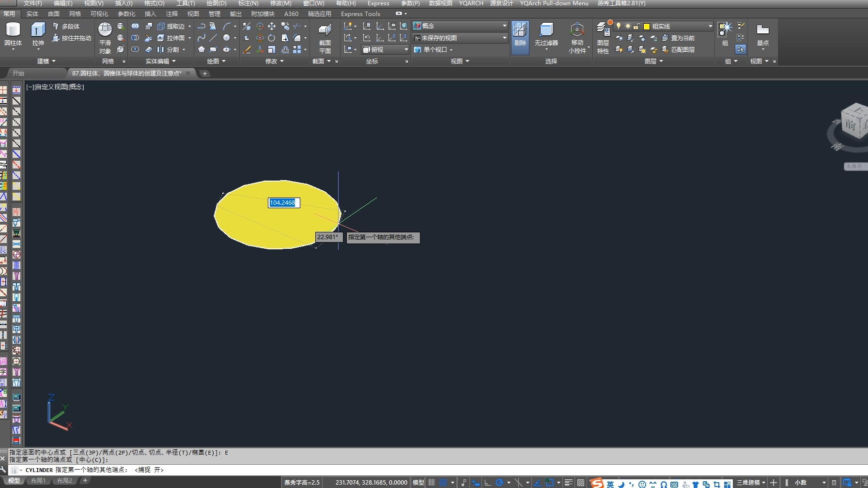
Task: Click the 概念 visual style control label in viewport
Action: (77, 87)
